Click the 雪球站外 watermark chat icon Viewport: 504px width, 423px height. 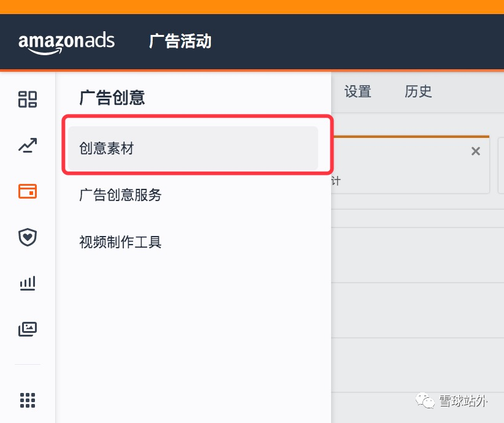click(424, 400)
